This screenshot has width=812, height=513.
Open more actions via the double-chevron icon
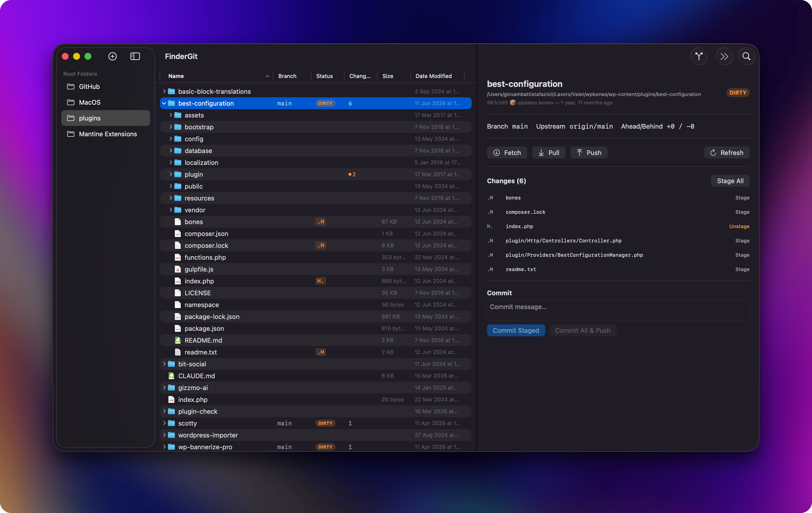pos(724,56)
